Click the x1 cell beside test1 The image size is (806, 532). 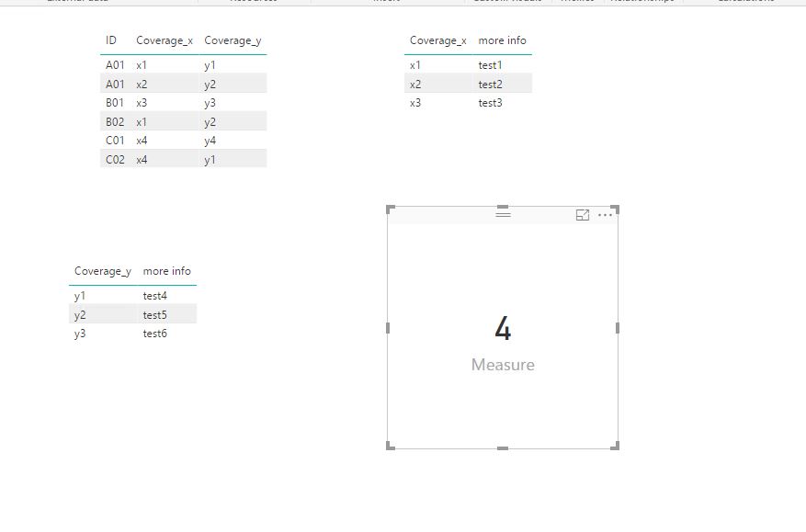coord(414,64)
